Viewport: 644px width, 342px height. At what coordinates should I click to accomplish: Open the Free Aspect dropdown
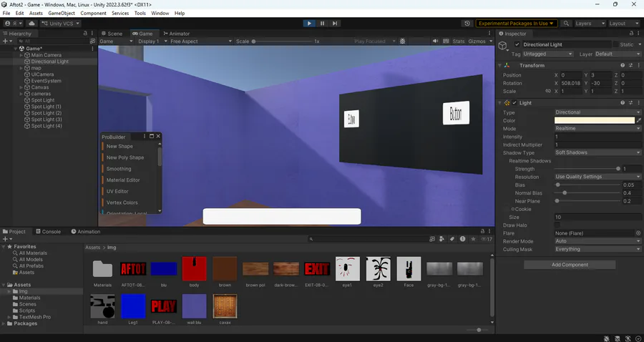point(201,41)
